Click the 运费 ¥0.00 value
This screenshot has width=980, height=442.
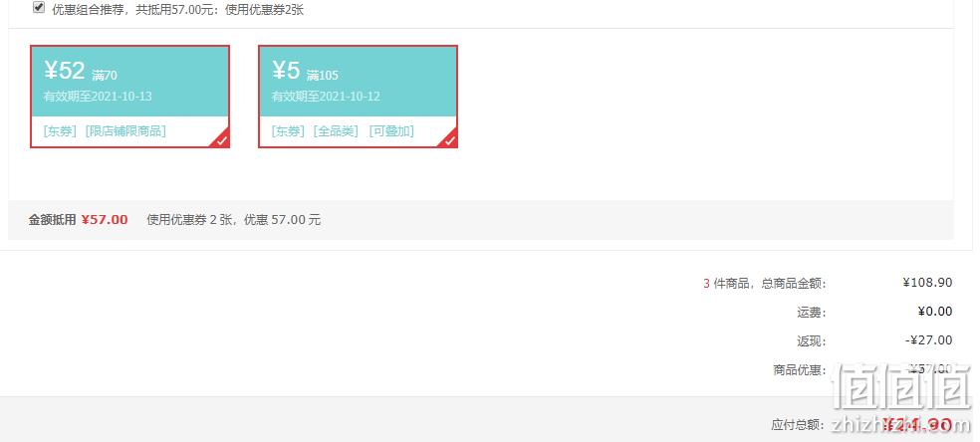(x=935, y=312)
